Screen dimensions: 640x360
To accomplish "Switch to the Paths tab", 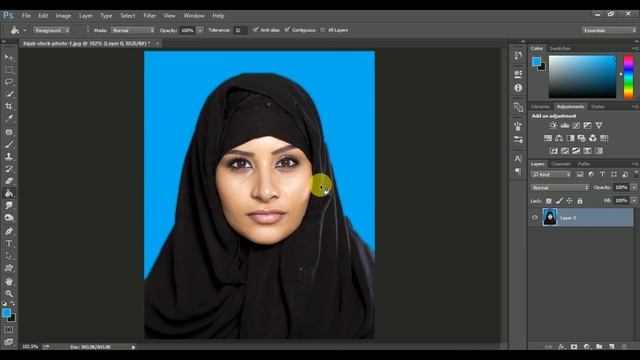I will coord(584,164).
